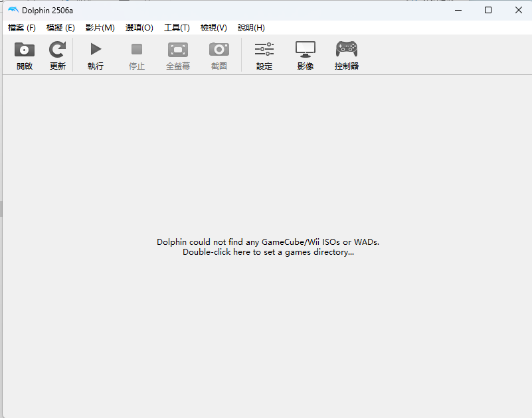Click the 停止 (Stop) square icon
The image size is (532, 418).
(x=137, y=50)
